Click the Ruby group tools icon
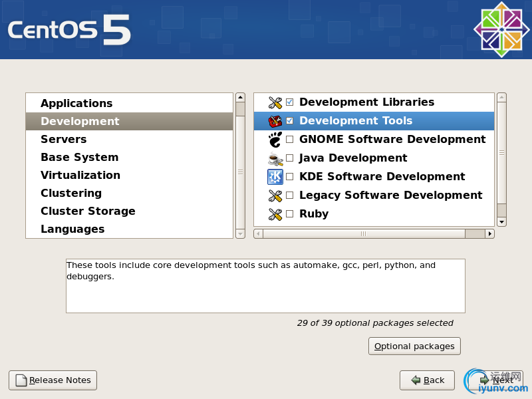This screenshot has width=532, height=399. click(275, 214)
